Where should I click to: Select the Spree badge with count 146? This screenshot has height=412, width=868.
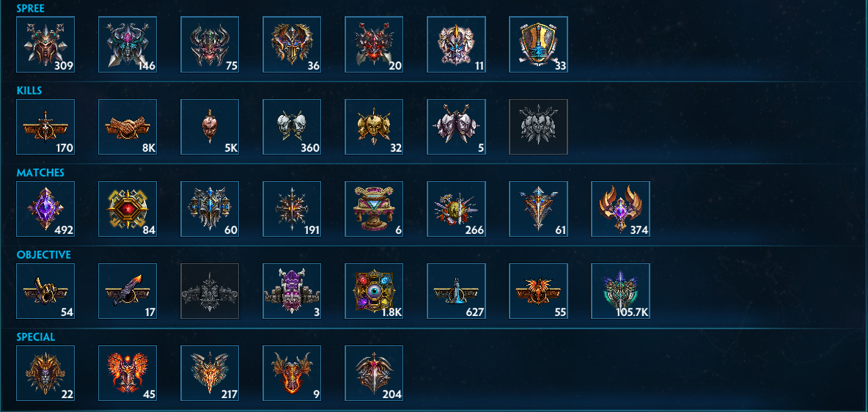(x=128, y=44)
